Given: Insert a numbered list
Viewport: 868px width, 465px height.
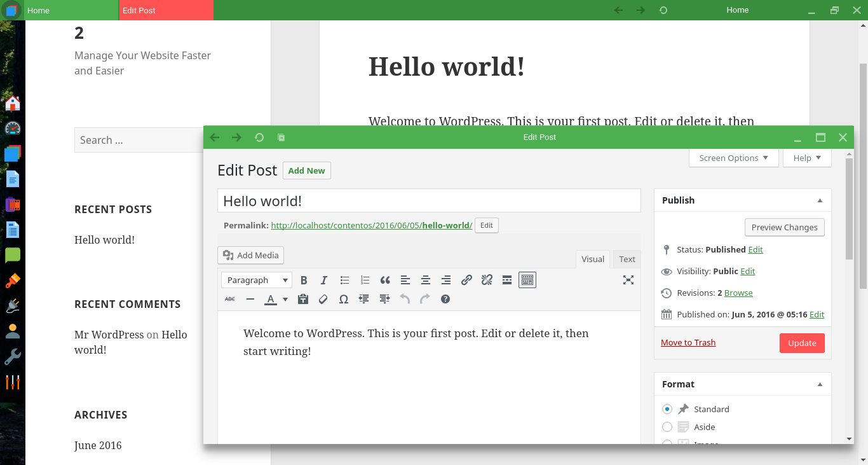Looking at the screenshot, I should coord(365,280).
